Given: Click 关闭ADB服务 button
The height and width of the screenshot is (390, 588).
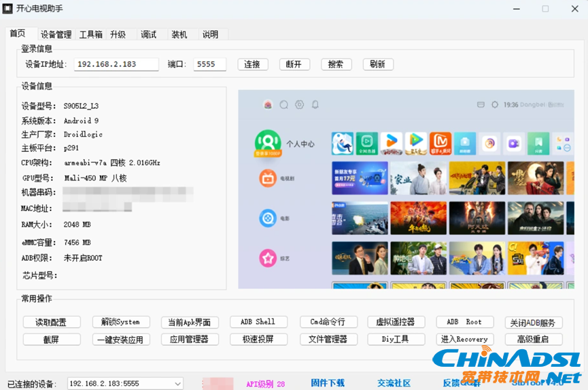Looking at the screenshot, I should click(x=534, y=323).
